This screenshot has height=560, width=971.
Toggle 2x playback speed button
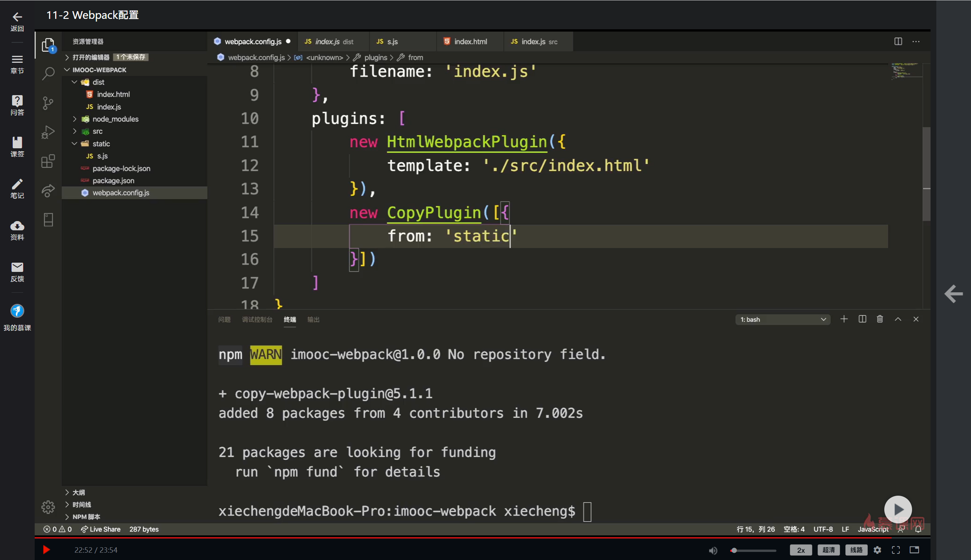point(801,550)
